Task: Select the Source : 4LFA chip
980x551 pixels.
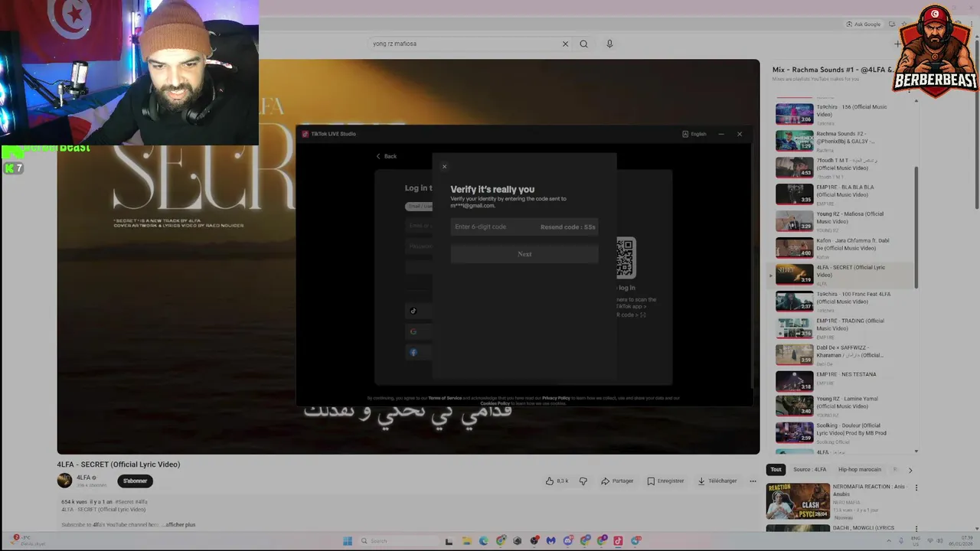Action: pyautogui.click(x=809, y=469)
